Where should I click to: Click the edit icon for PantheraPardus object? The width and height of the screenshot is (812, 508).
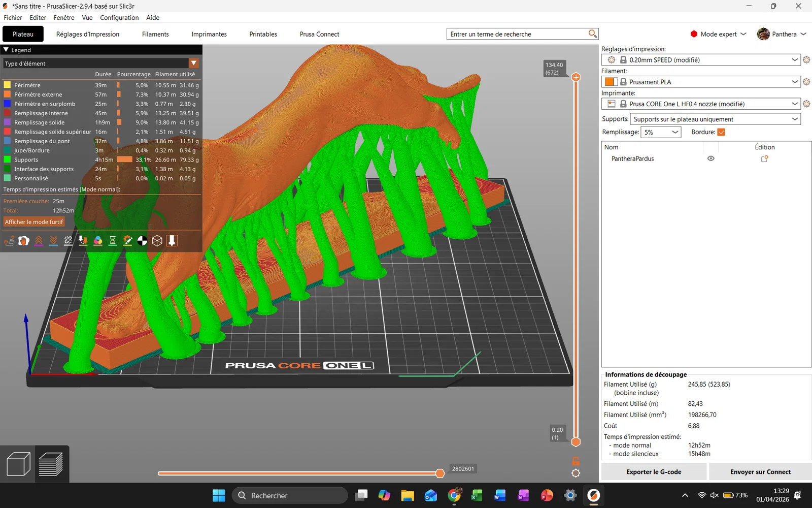coord(765,158)
